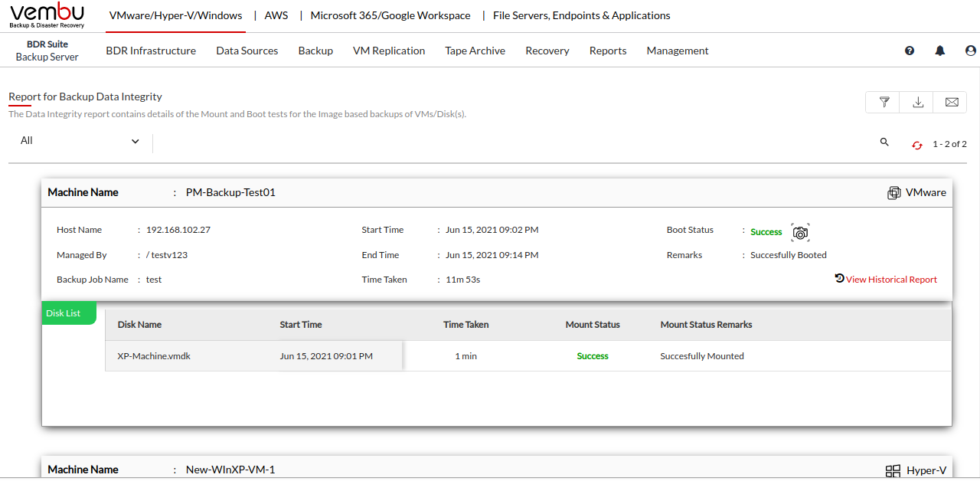View boot screenshot camera icon
The height and width of the screenshot is (504, 980).
pyautogui.click(x=800, y=232)
